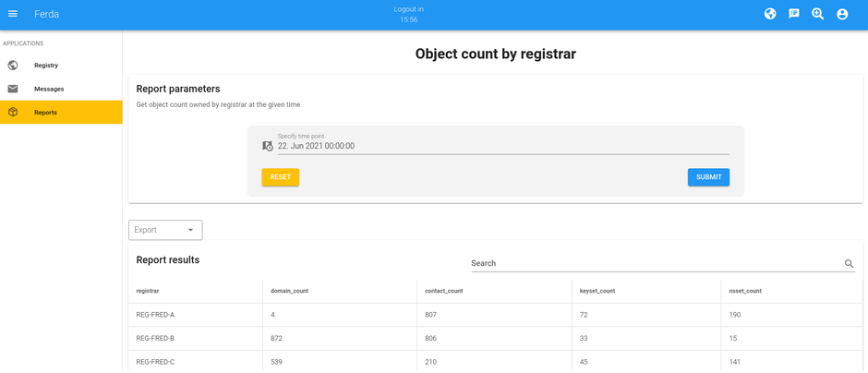The width and height of the screenshot is (868, 373).
Task: Click nsset count 141 for REG-FRED-C
Action: coord(735,362)
